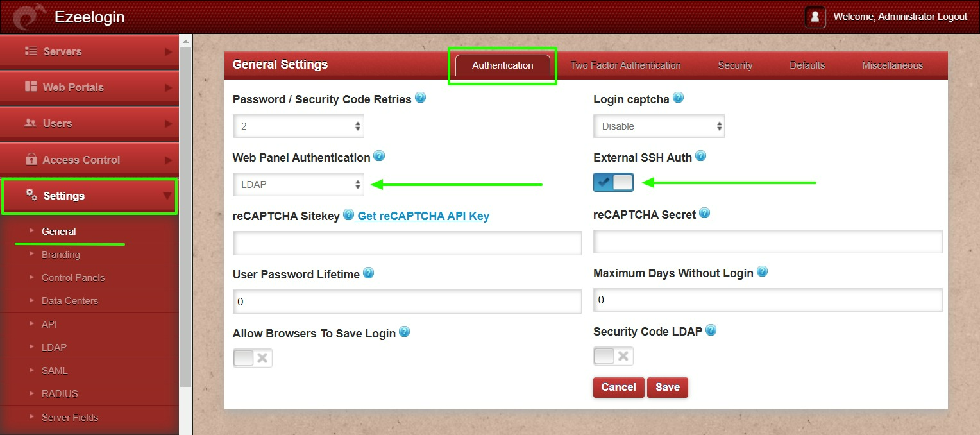Open the administrator user avatar icon
Viewport: 980px width, 435px height.
(x=815, y=17)
